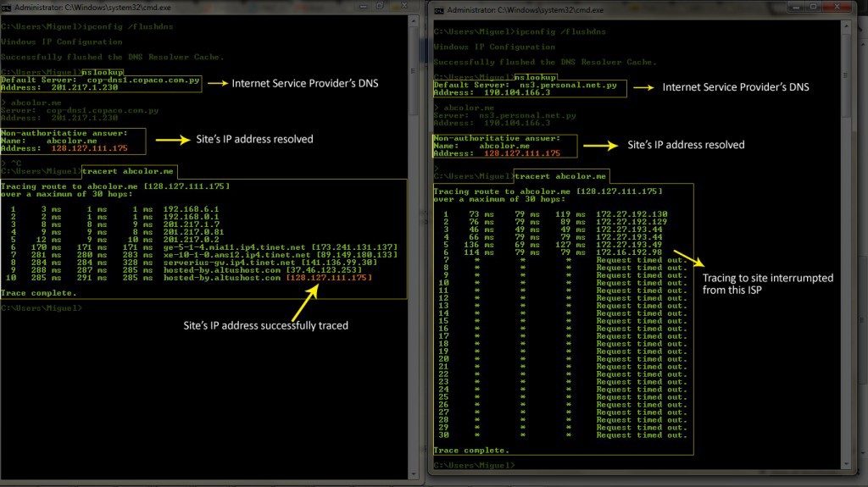Click the right window's scrollbar down arrow
This screenshot has width=868, height=487.
tap(846, 464)
